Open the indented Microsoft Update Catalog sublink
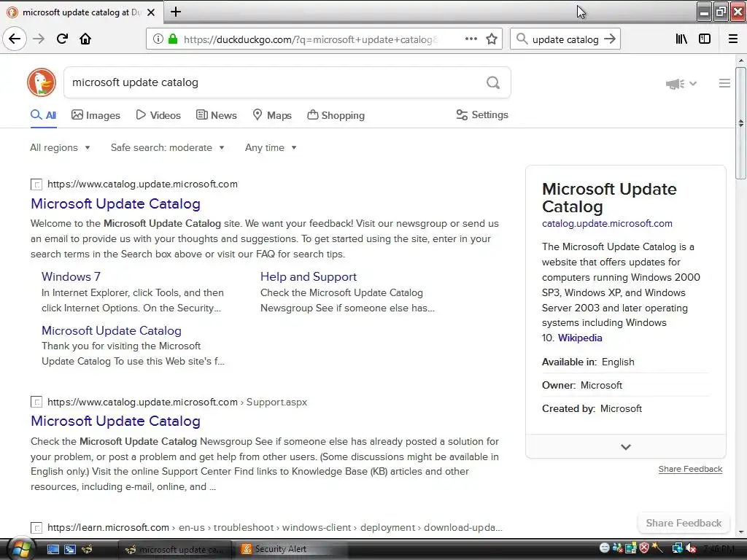This screenshot has height=560, width=747. 112,330
